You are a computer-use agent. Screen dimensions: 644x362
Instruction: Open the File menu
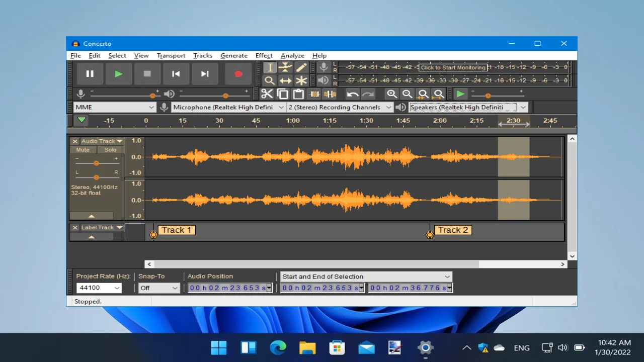[x=75, y=56]
